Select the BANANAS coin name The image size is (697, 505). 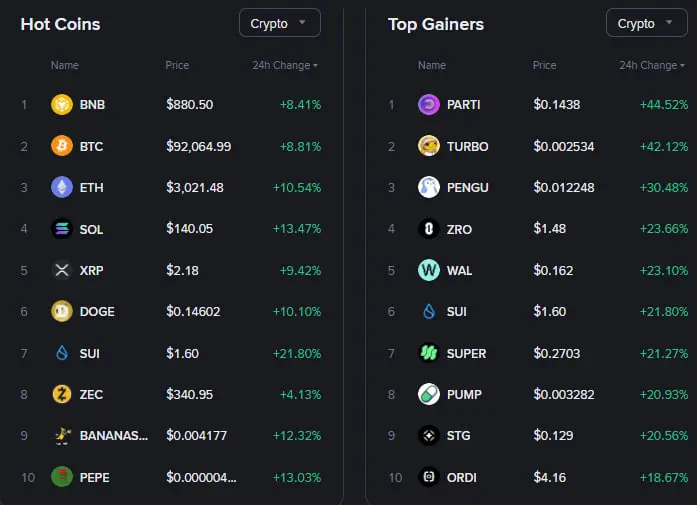[x=113, y=435]
